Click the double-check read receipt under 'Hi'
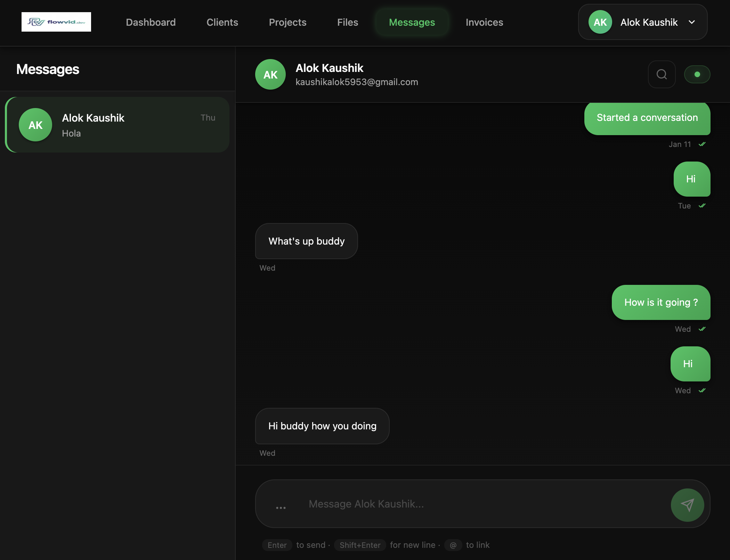 point(702,206)
